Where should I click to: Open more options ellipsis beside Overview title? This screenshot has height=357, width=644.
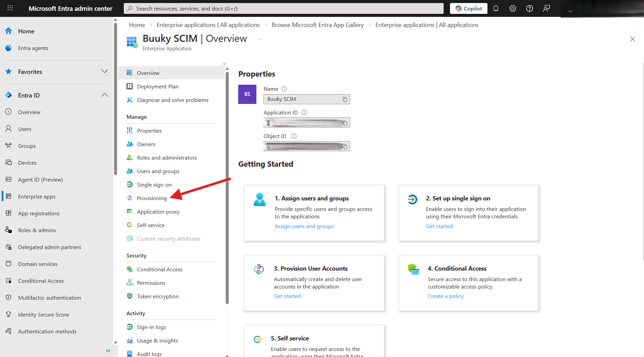click(x=260, y=39)
